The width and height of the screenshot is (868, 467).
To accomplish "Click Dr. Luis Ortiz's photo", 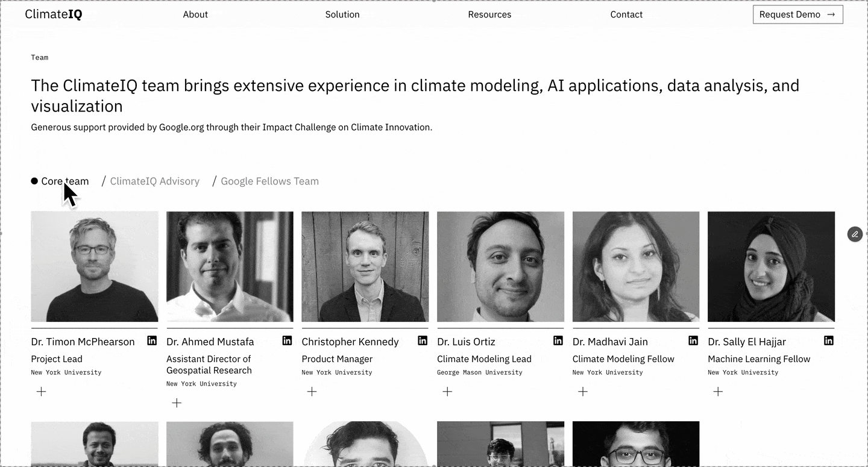I will coord(500,266).
